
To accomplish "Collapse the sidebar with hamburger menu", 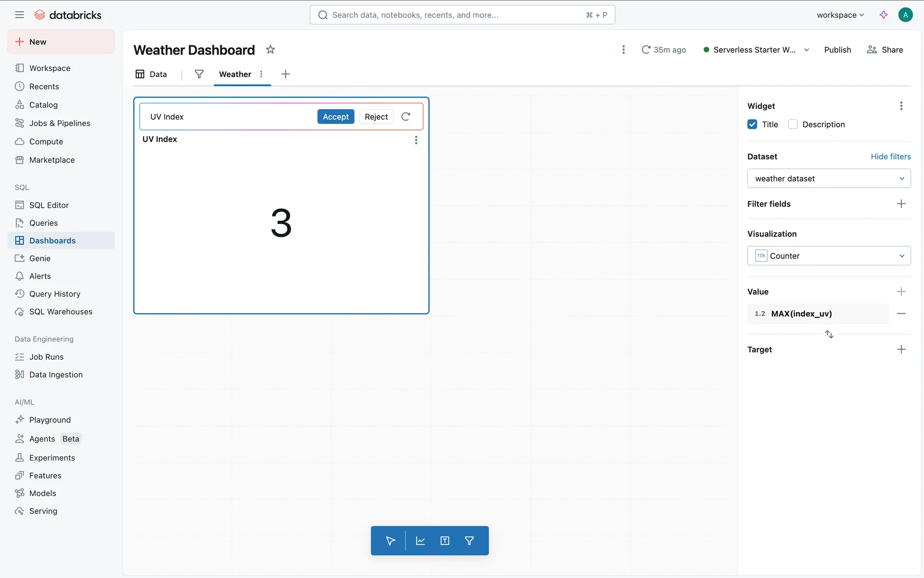I will (x=19, y=15).
